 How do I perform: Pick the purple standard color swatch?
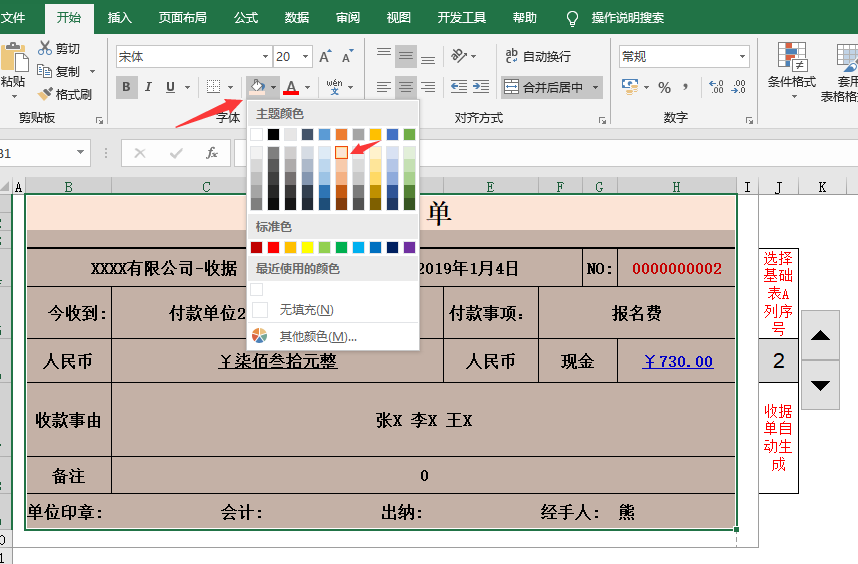409,247
